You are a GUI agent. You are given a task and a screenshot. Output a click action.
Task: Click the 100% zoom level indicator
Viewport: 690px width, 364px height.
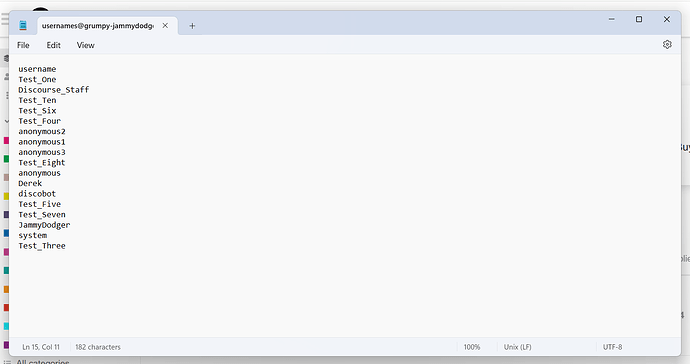tap(472, 347)
